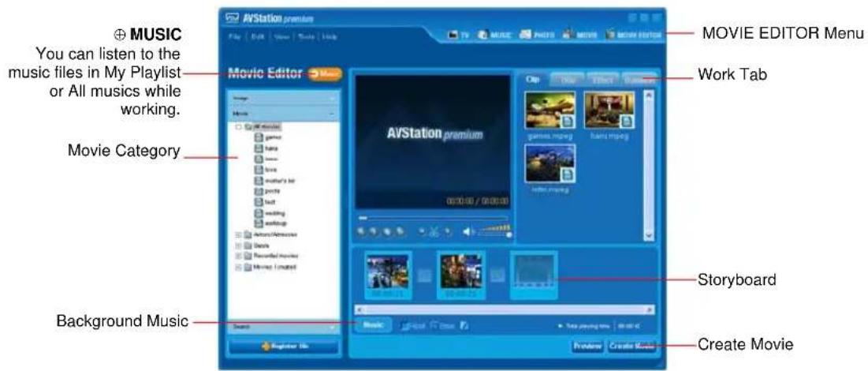Open the Help menu

[330, 36]
